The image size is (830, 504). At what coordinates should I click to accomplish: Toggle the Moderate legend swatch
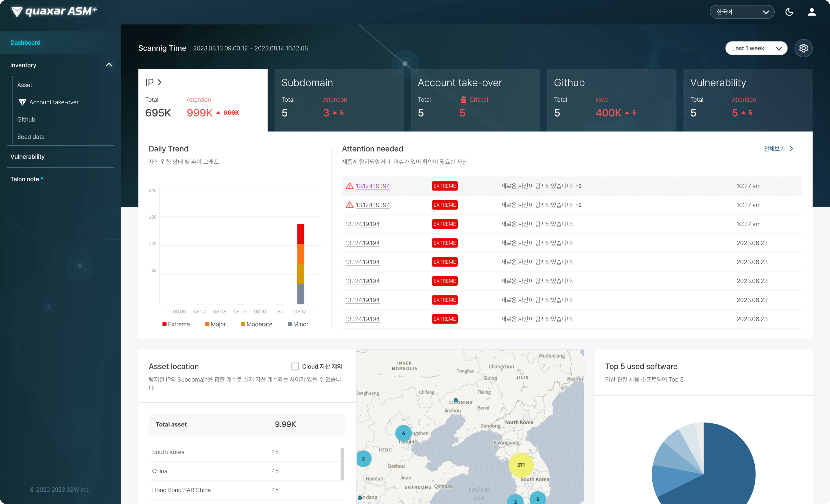243,324
